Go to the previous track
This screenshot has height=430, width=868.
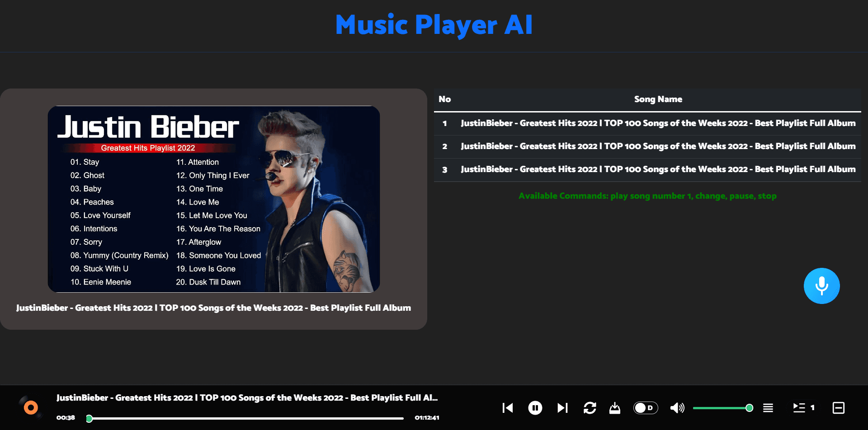pyautogui.click(x=508, y=408)
